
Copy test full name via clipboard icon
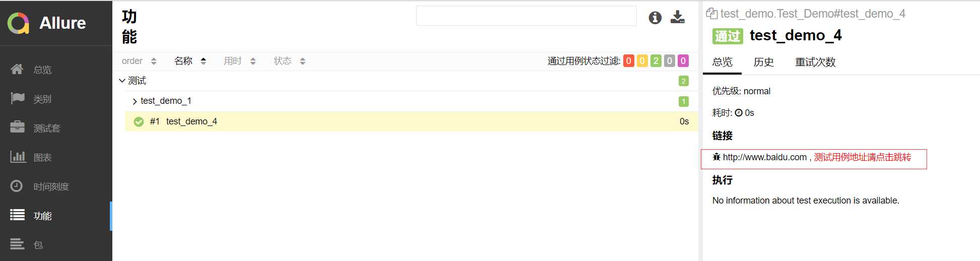point(711,14)
